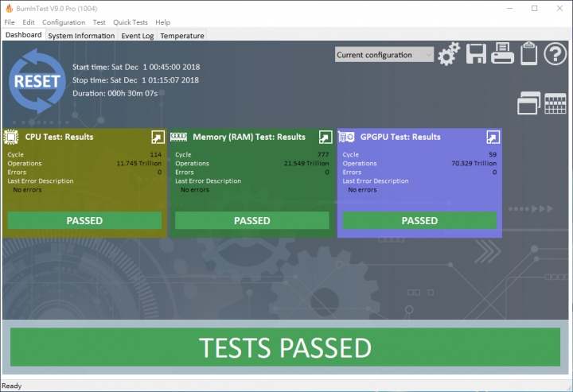The height and width of the screenshot is (392, 573).
Task: Open the Configuration menu
Action: point(64,22)
